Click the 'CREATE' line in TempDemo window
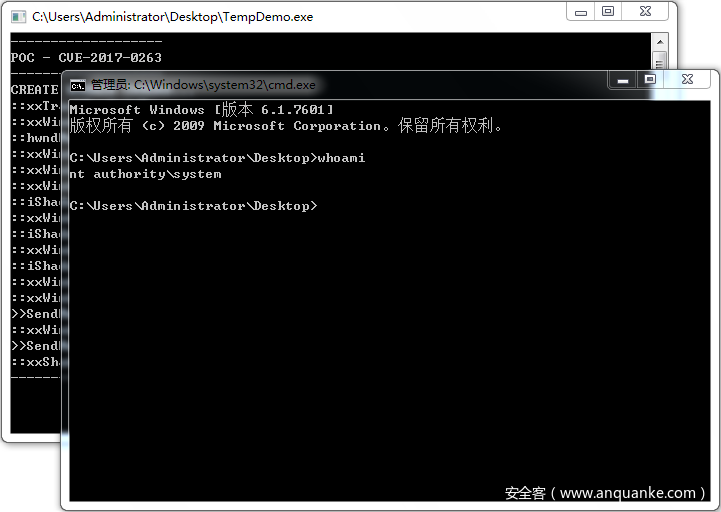This screenshot has width=721, height=512. point(35,90)
